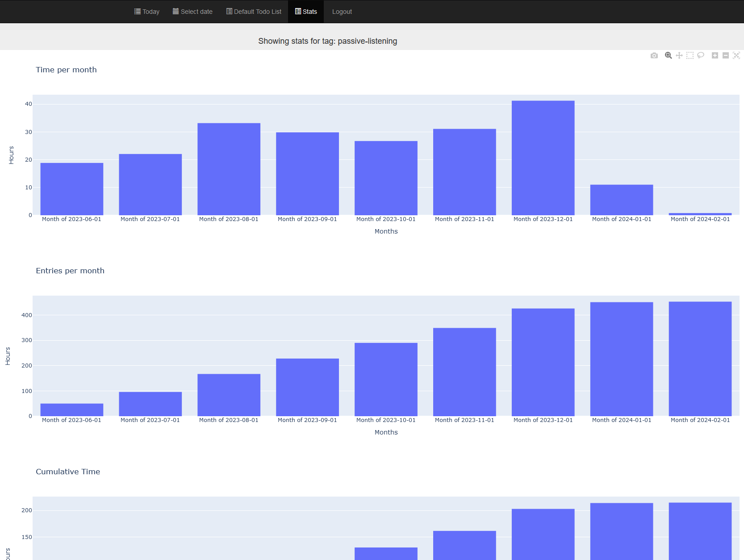Click the 'Entries per month' chart title
Image resolution: width=744 pixels, height=560 pixels.
[70, 271]
